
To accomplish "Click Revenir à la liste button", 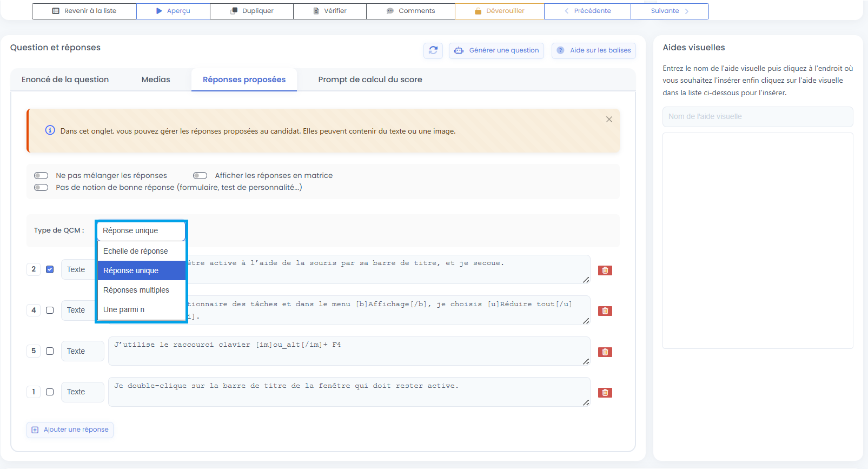I will coord(84,11).
